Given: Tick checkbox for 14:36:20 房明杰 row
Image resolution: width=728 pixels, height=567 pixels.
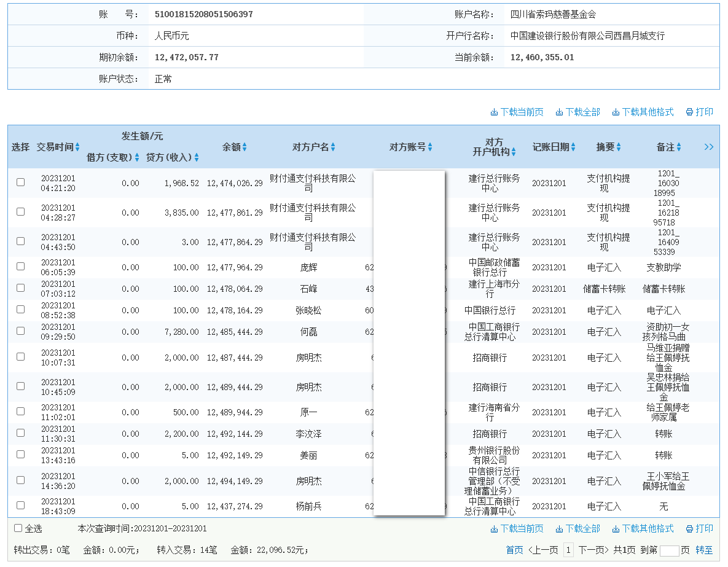Looking at the screenshot, I should pos(20,480).
